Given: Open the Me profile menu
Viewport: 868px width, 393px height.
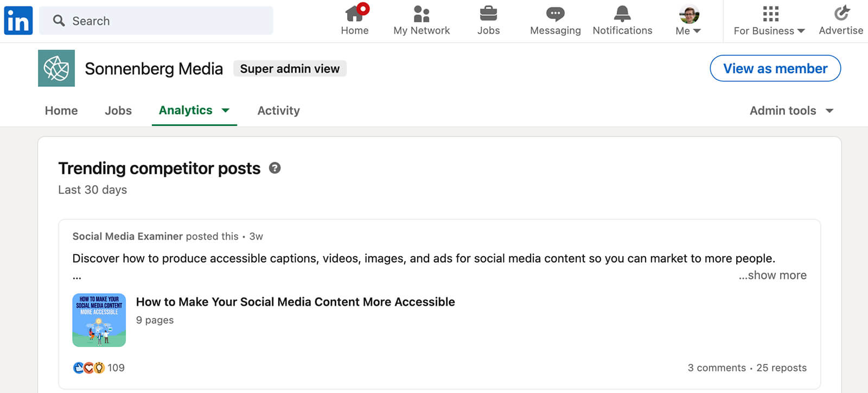Looking at the screenshot, I should [x=688, y=20].
